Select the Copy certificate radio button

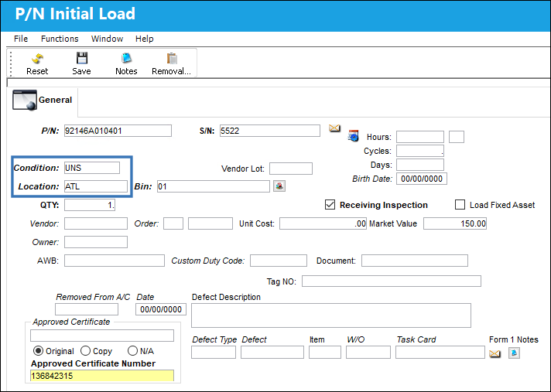pos(85,350)
